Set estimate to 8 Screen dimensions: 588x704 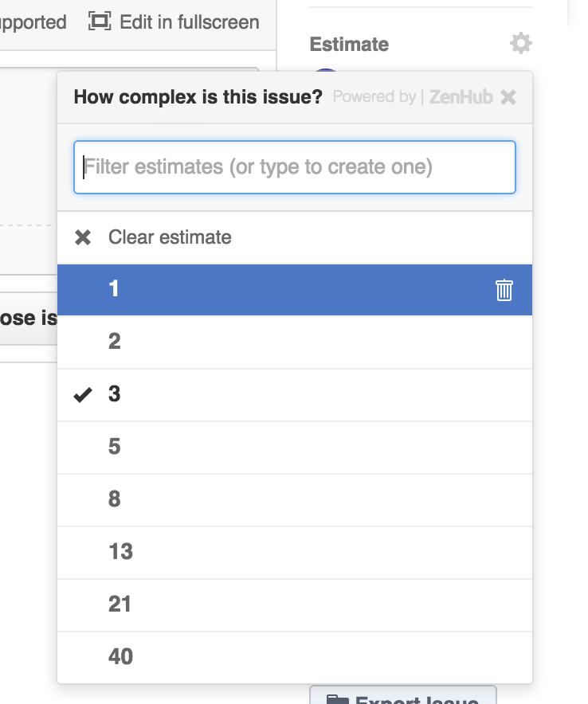pyautogui.click(x=115, y=499)
